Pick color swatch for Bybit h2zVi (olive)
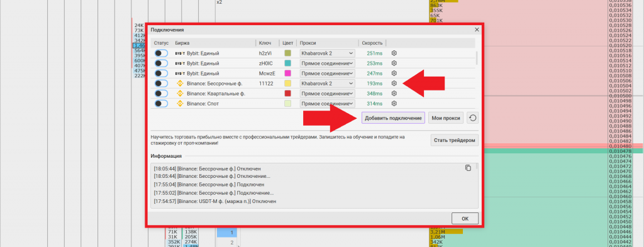Screen dimensions: 644x247 (x=288, y=53)
